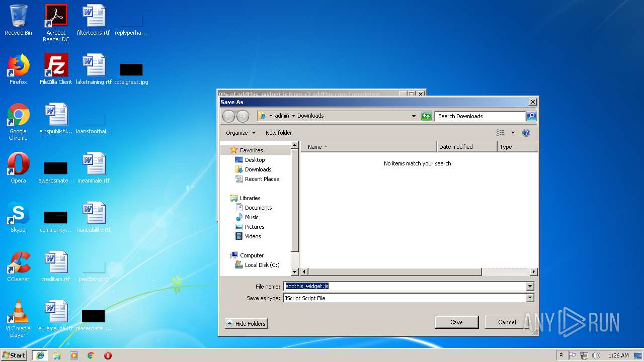Collapse the folder pane with Hide Folders
Screen dimensions: 644x362
(246, 324)
